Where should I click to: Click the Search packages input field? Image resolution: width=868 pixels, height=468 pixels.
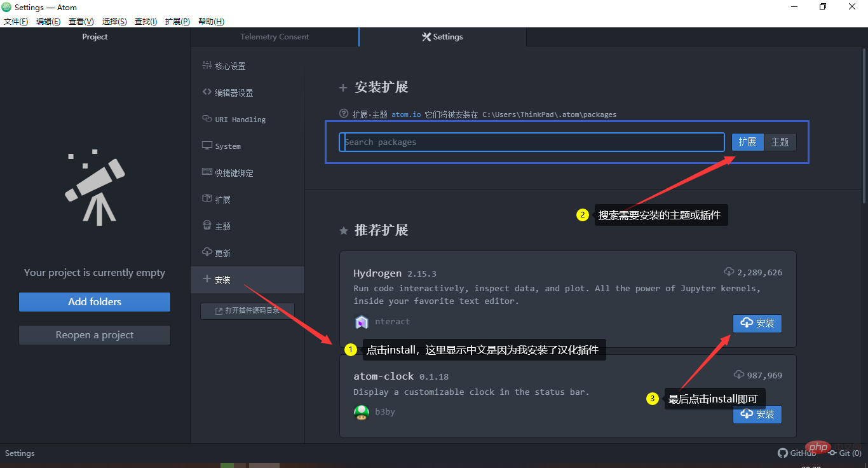click(531, 142)
